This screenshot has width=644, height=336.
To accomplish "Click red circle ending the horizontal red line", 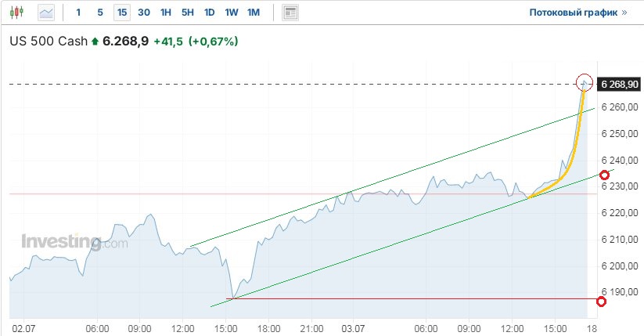I will click(x=601, y=302).
